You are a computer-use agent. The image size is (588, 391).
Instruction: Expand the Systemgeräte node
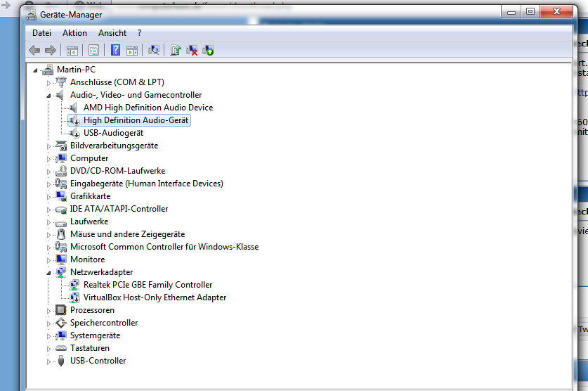click(48, 336)
